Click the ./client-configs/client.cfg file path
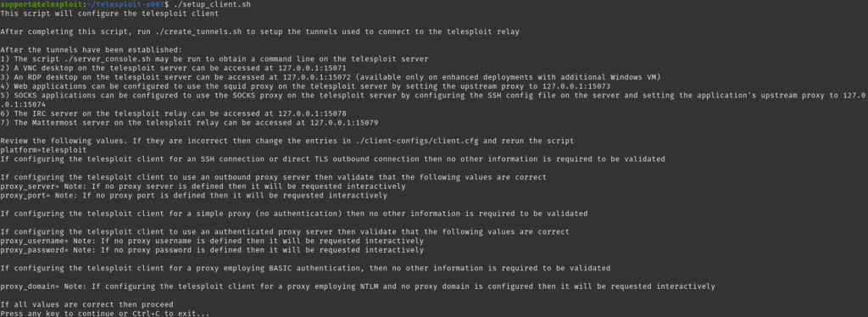This screenshot has height=317, width=868. pos(419,141)
